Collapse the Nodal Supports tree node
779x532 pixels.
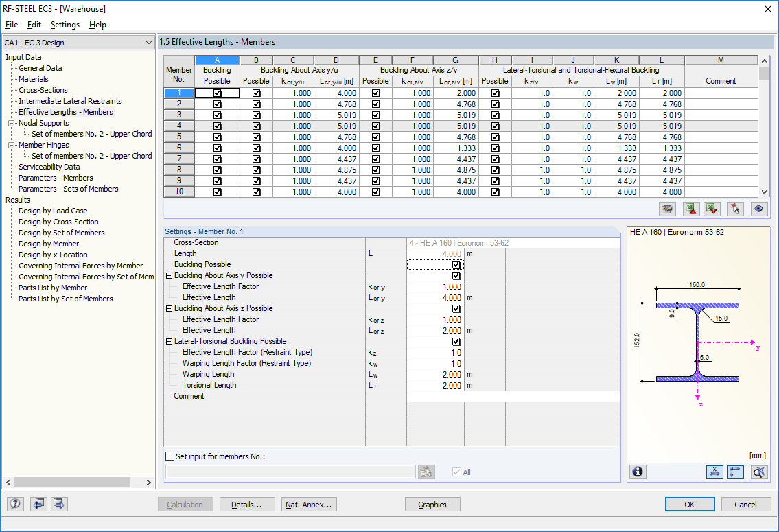[x=11, y=123]
